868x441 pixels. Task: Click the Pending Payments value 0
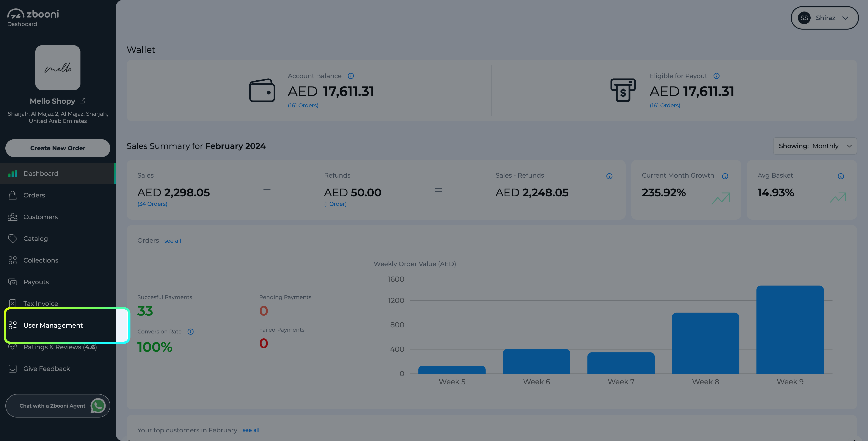(264, 311)
